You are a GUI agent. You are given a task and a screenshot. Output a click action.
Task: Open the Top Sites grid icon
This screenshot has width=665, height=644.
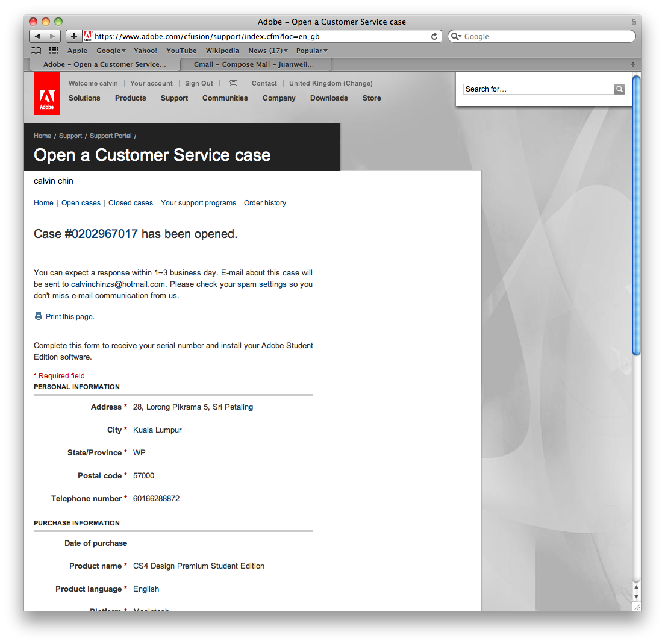54,51
